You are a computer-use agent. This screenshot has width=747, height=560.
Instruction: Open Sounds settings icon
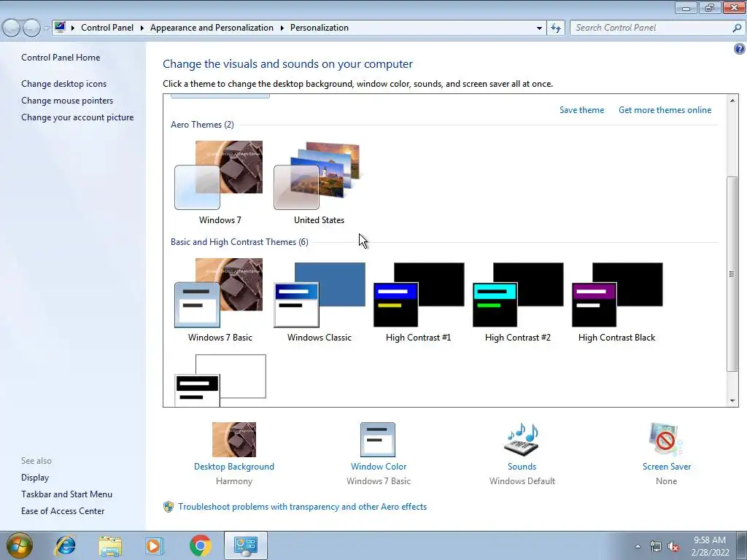522,440
